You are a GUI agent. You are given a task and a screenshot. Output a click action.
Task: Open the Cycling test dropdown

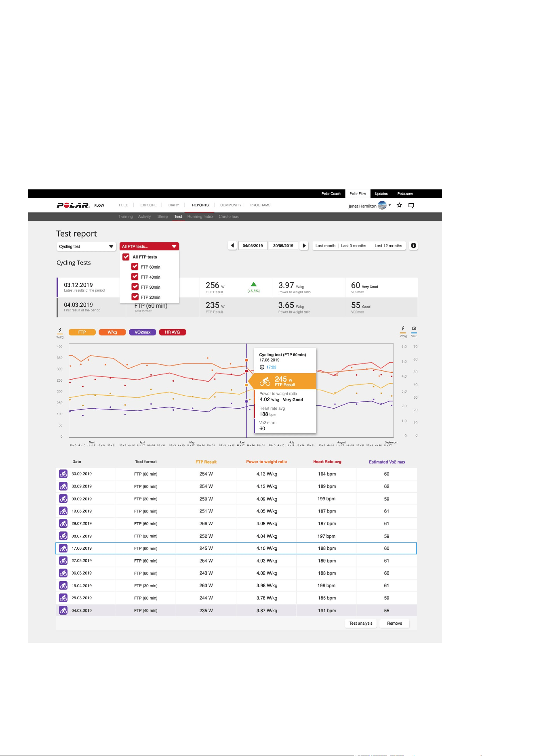point(86,246)
